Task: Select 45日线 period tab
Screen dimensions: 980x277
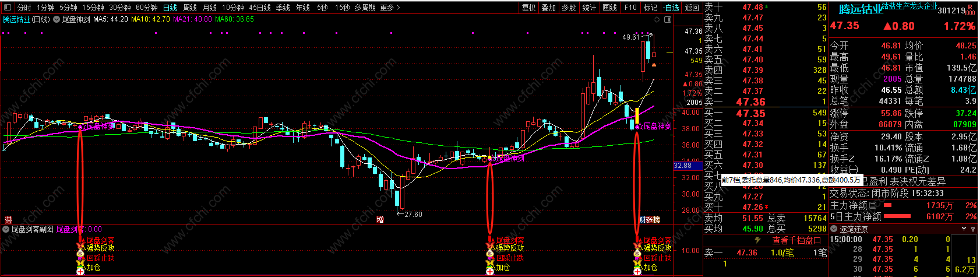Action: coord(260,8)
